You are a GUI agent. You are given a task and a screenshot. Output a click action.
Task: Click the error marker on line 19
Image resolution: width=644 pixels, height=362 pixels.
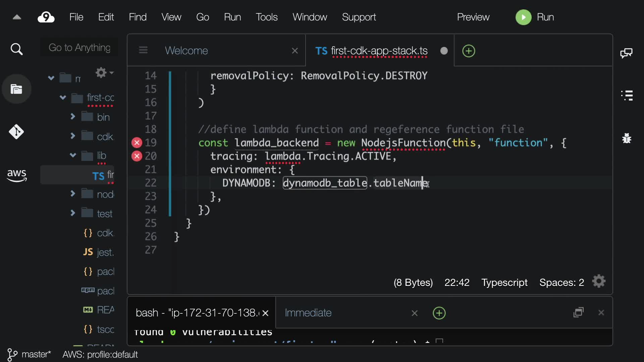pos(137,143)
